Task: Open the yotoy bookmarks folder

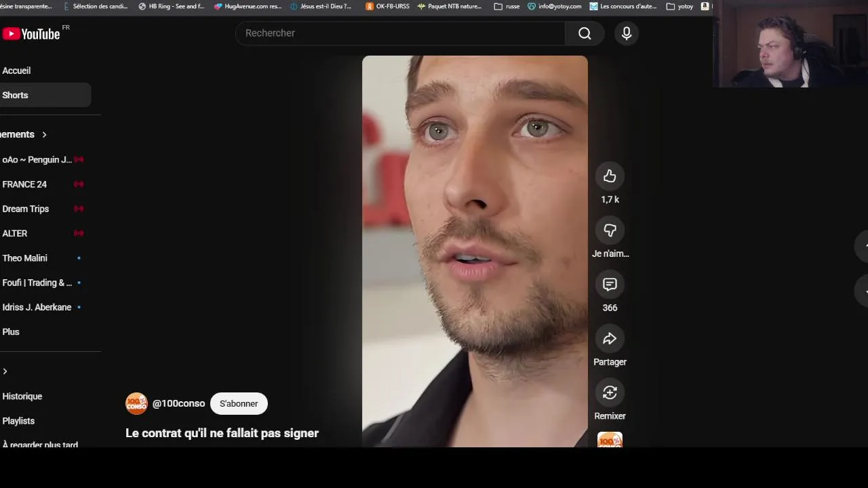Action: point(680,6)
